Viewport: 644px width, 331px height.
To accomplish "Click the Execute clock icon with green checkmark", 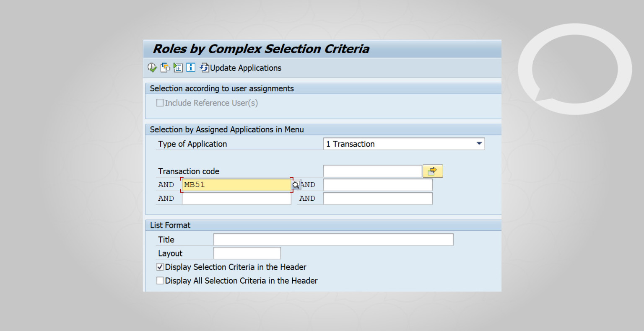I will (152, 67).
